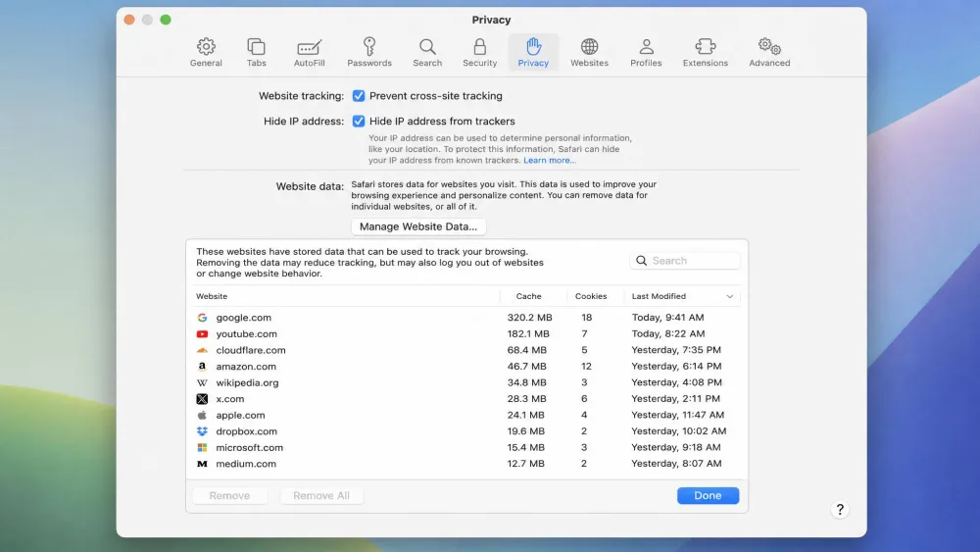
Task: Click Manage Website Data button
Action: click(x=418, y=226)
